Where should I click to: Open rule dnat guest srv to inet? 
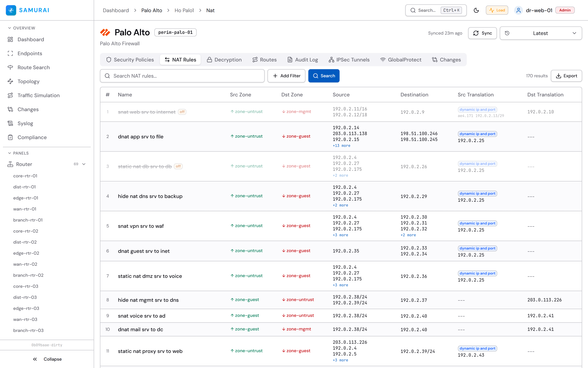pyautogui.click(x=144, y=251)
